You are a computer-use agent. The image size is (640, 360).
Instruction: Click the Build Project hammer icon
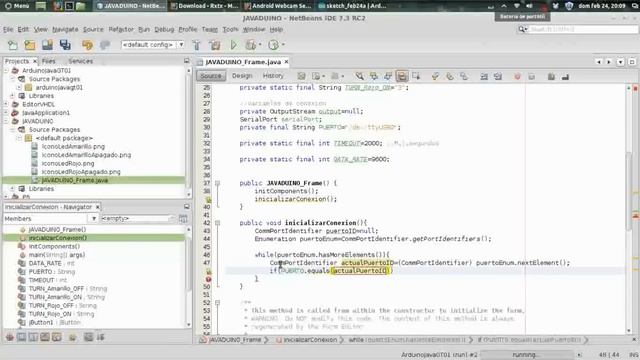tap(197, 45)
